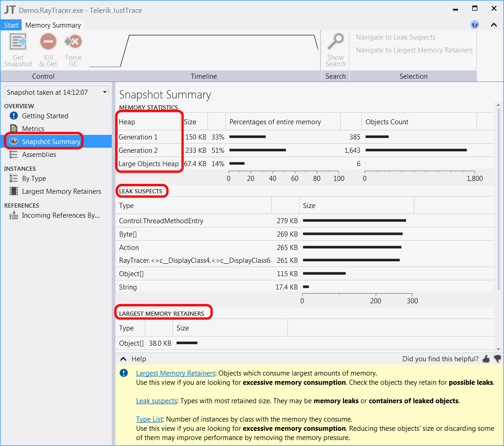This screenshot has width=504, height=446.
Task: Select the String leak suspect row
Action: click(x=304, y=287)
